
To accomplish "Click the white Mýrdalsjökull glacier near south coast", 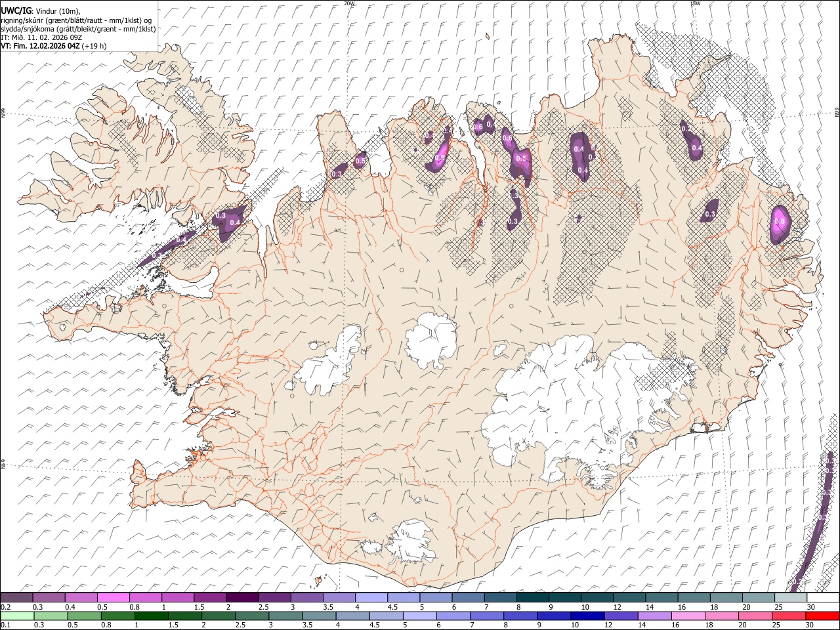I will [410, 543].
